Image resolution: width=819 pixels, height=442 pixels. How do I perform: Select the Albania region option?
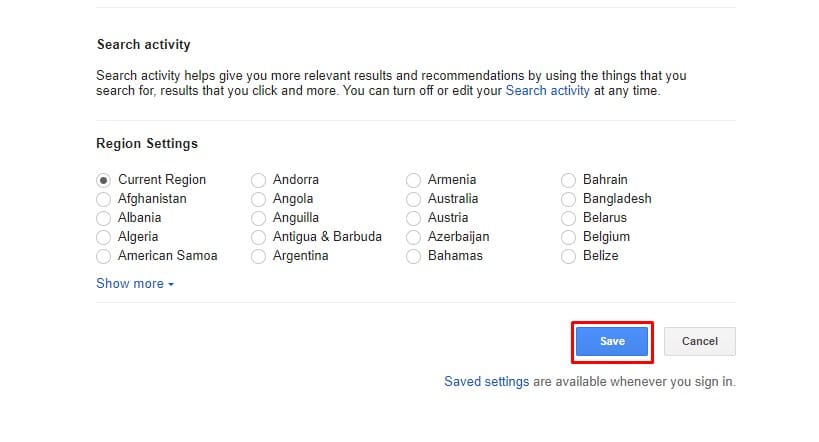104,218
